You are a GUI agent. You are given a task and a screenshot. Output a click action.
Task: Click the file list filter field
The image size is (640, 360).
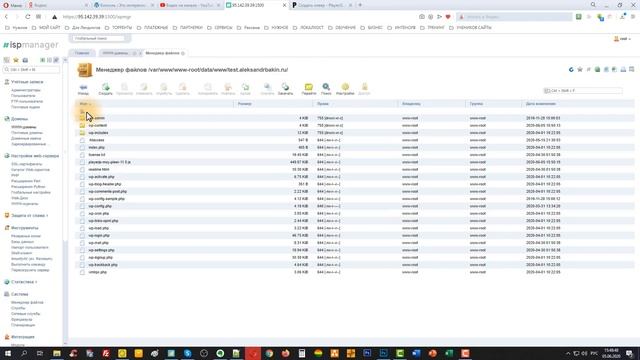point(583,91)
